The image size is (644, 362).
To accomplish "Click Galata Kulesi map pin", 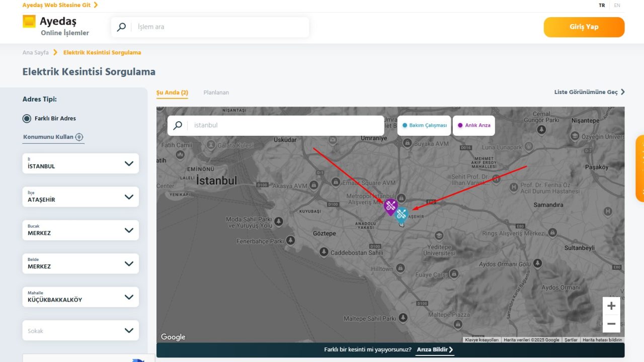I will pyautogui.click(x=212, y=144).
